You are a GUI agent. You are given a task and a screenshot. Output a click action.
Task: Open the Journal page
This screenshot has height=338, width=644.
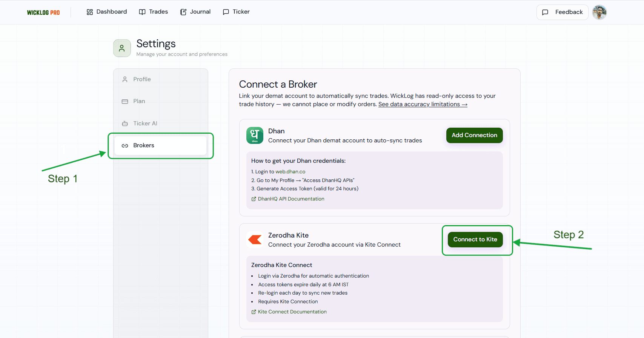(x=195, y=12)
